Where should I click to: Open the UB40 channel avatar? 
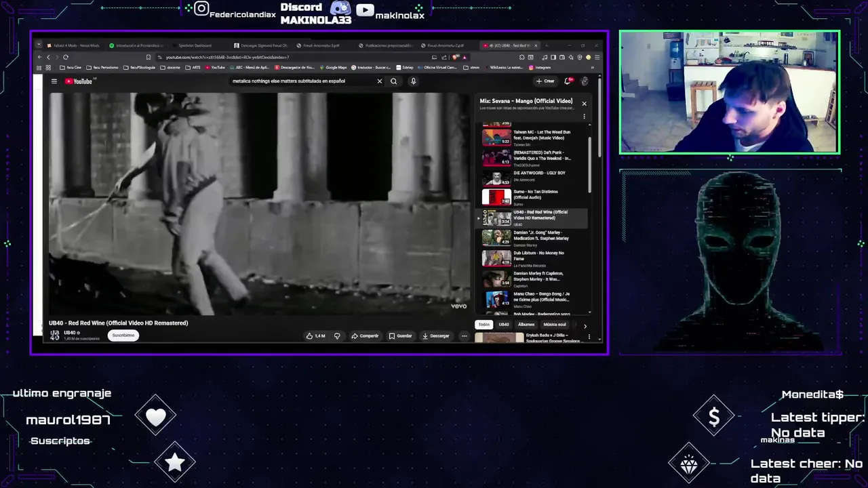click(54, 335)
